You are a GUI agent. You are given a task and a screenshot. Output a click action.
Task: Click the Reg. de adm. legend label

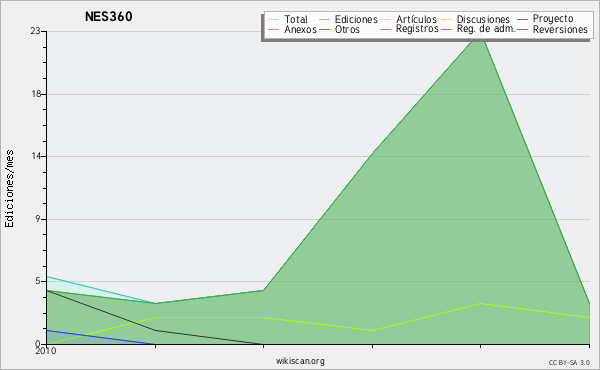(x=486, y=29)
